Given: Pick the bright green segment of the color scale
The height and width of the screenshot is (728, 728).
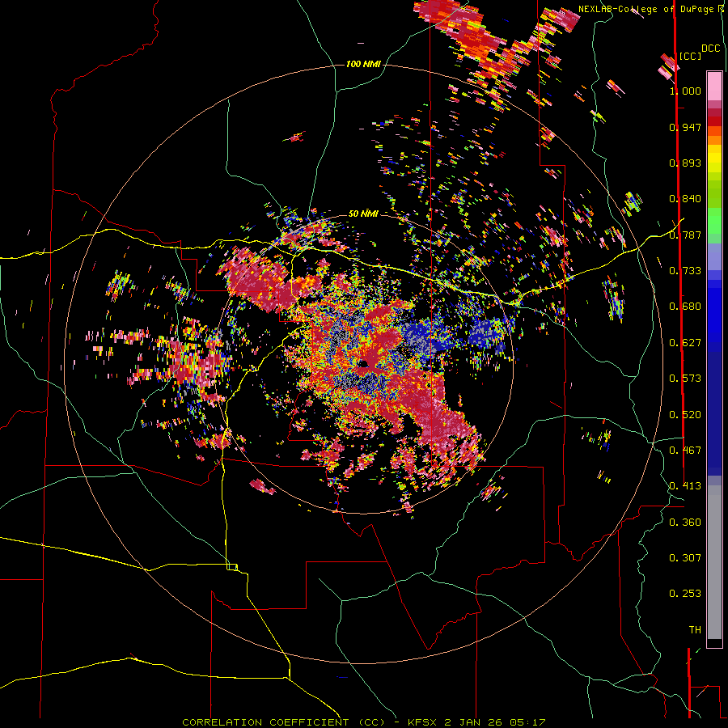Looking at the screenshot, I should tap(714, 221).
